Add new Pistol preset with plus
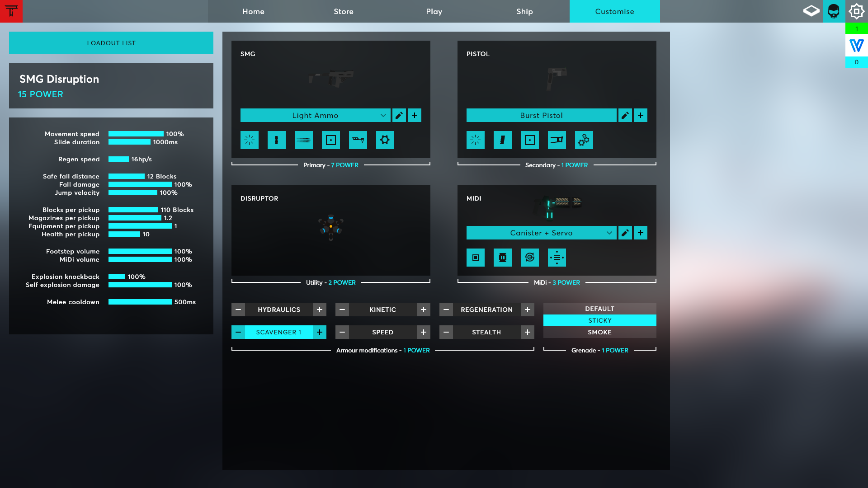The height and width of the screenshot is (488, 868). [641, 115]
